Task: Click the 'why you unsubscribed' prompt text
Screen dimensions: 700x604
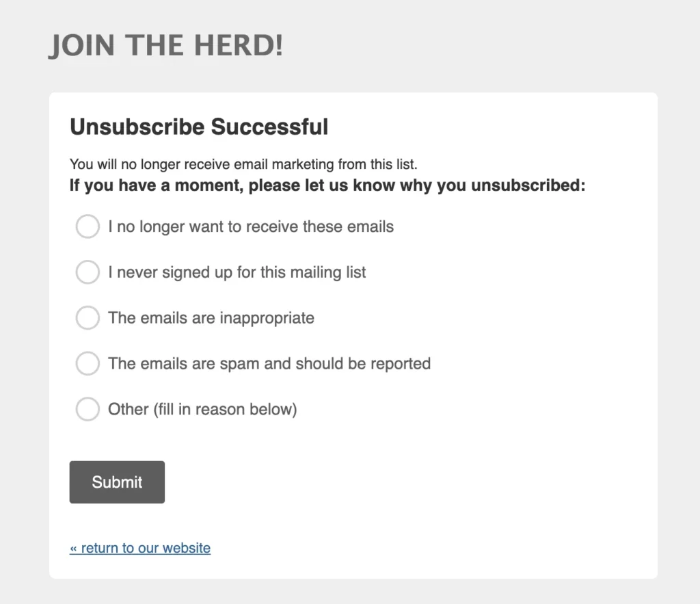Action: pyautogui.click(x=327, y=185)
